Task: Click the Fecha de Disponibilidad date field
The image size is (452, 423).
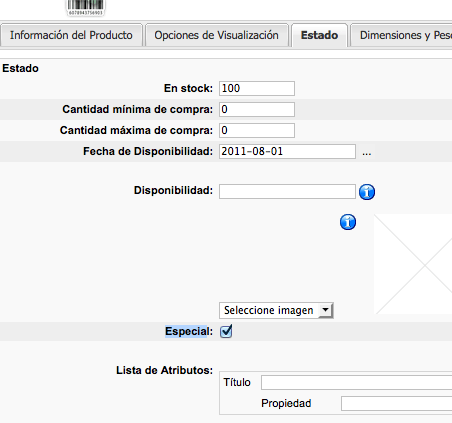Action: pos(287,151)
